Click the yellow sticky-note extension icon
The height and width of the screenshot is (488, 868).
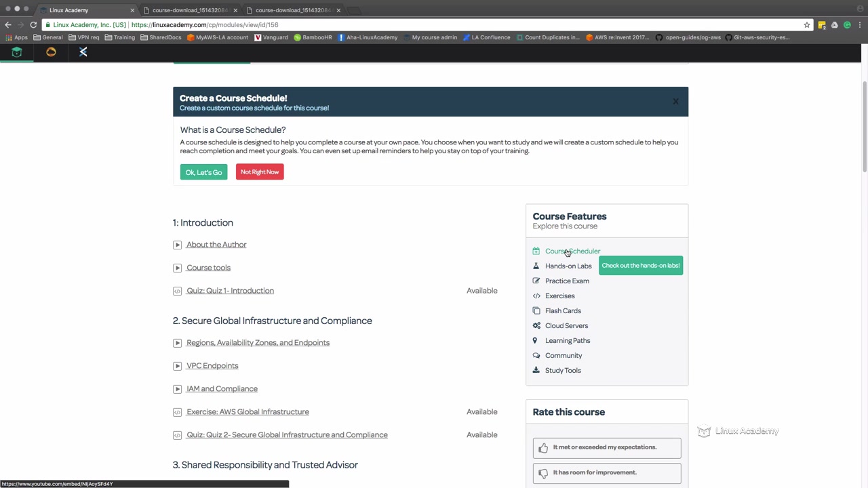[x=822, y=25]
